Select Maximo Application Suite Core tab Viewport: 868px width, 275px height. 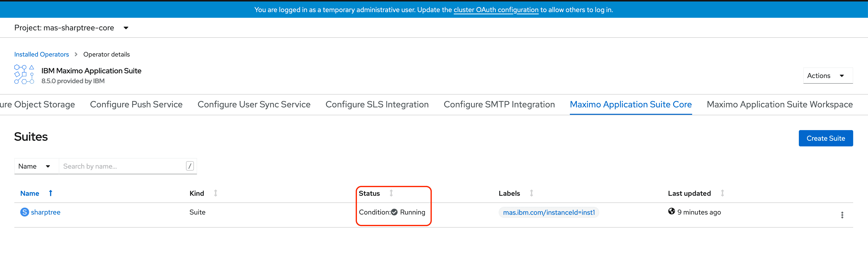click(631, 104)
